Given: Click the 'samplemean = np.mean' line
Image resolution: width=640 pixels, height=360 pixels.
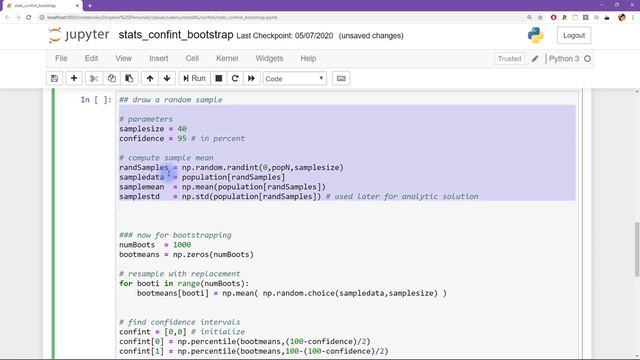Looking at the screenshot, I should pyautogui.click(x=222, y=187).
